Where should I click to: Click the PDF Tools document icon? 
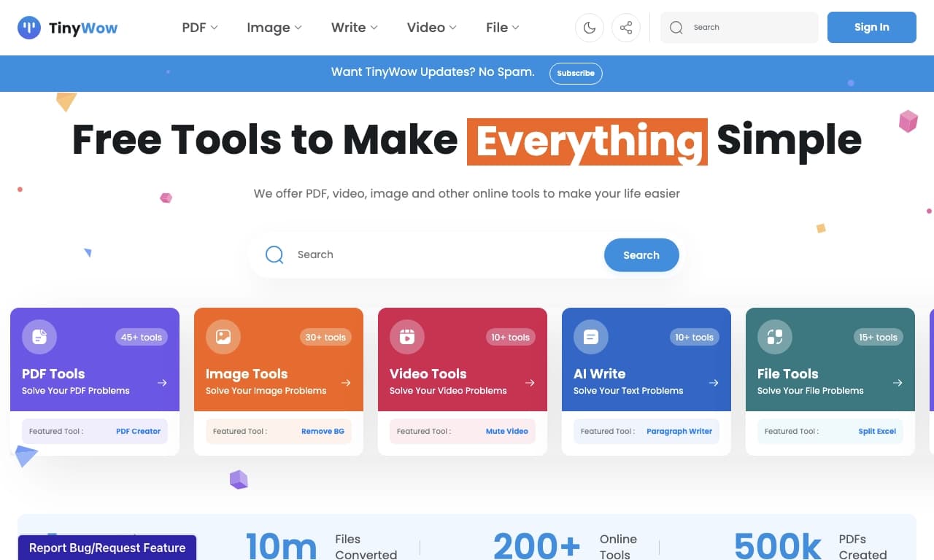[x=39, y=337]
